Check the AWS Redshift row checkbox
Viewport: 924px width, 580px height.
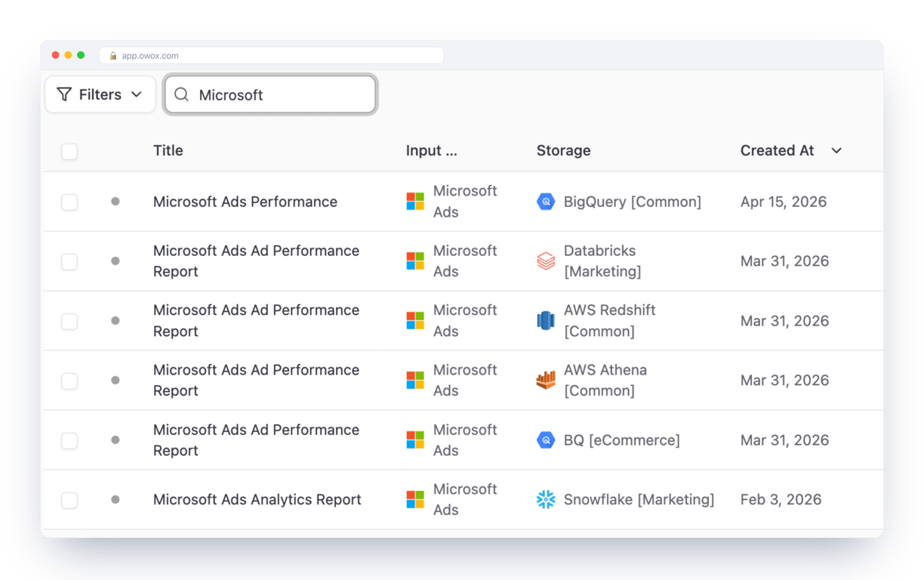pyautogui.click(x=69, y=321)
